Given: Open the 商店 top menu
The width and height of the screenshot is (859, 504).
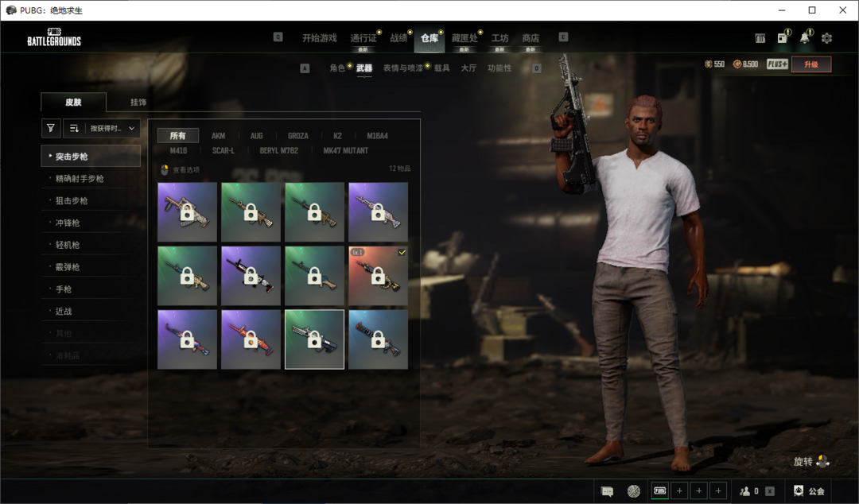Looking at the screenshot, I should (x=531, y=38).
